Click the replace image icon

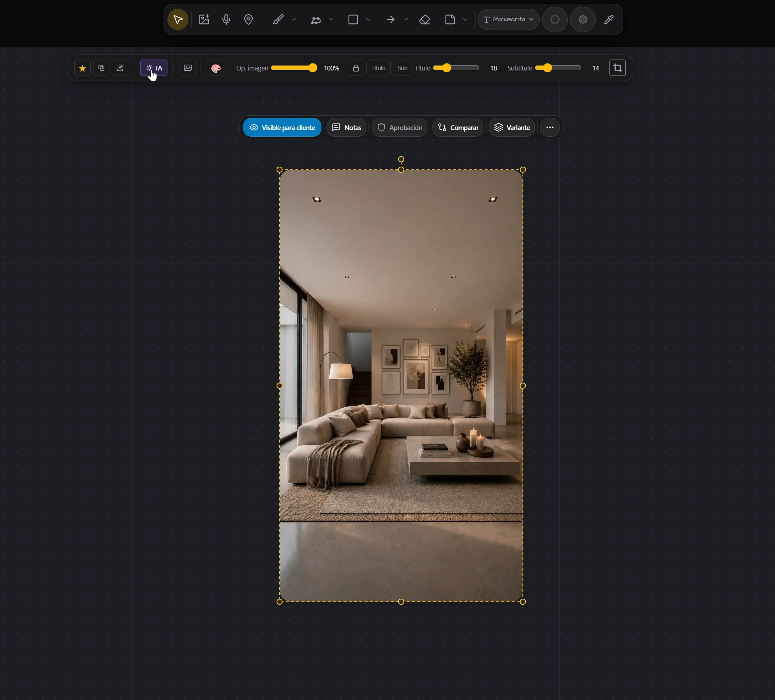[188, 68]
